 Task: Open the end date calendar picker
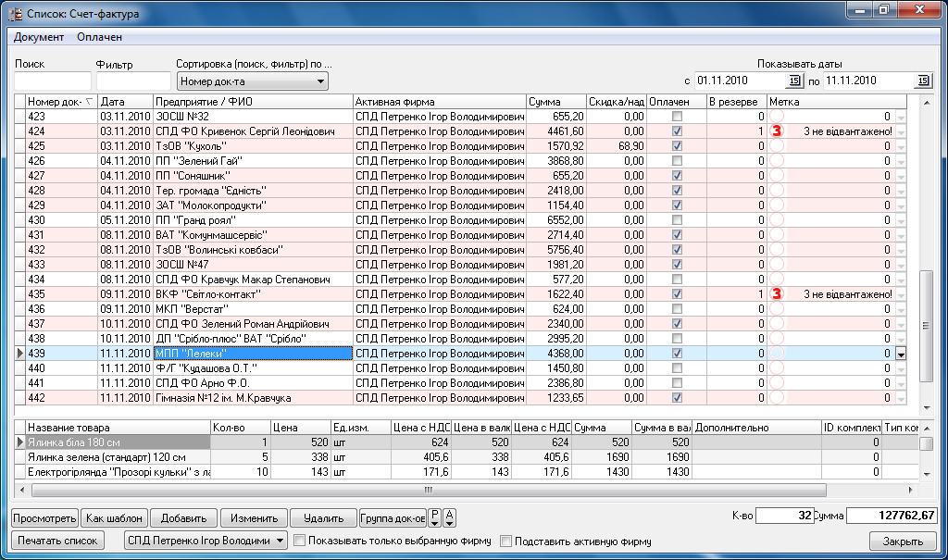tap(923, 81)
